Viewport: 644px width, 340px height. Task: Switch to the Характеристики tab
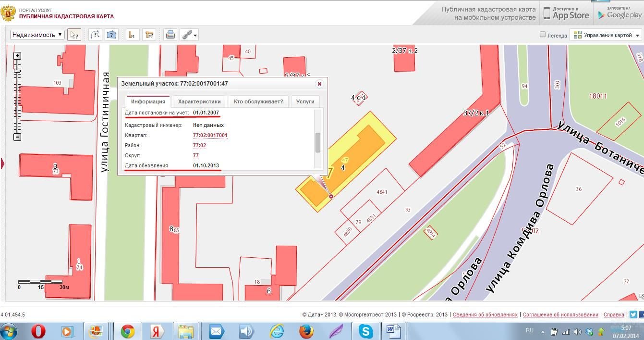coord(199,101)
